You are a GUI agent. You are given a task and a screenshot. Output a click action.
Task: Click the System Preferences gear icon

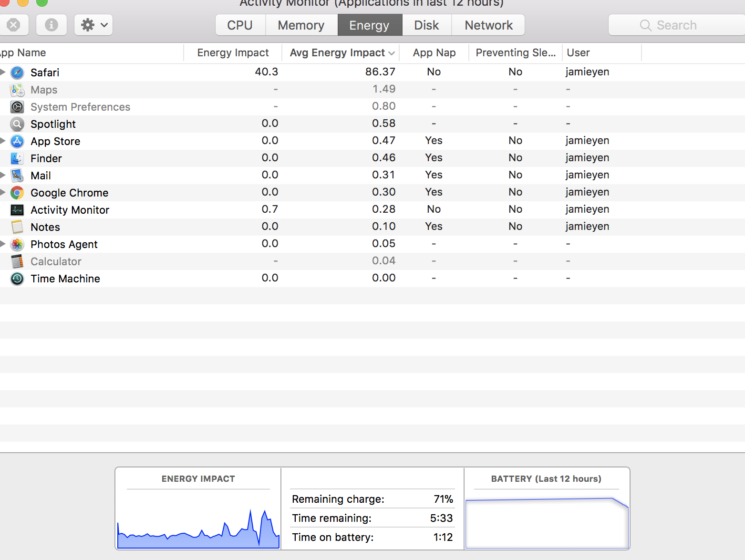click(17, 107)
